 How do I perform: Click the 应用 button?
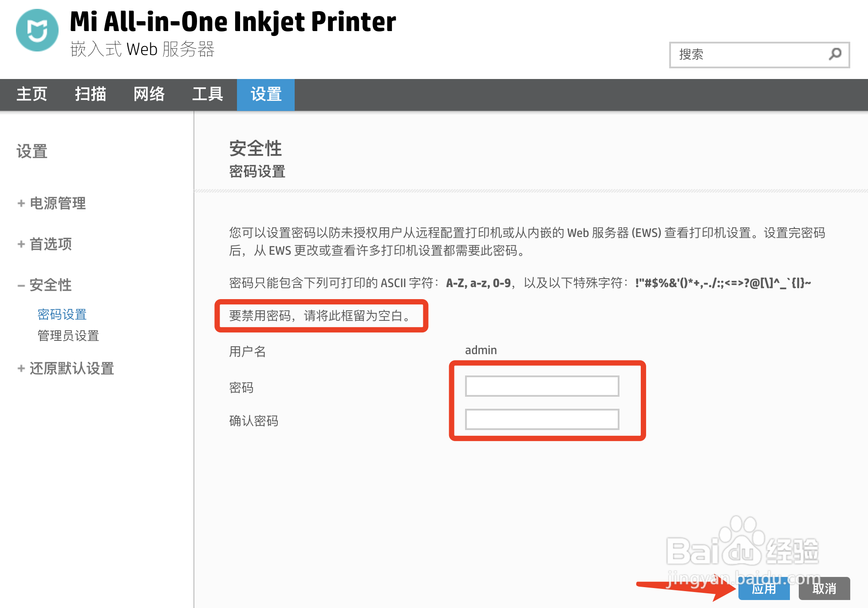(764, 589)
